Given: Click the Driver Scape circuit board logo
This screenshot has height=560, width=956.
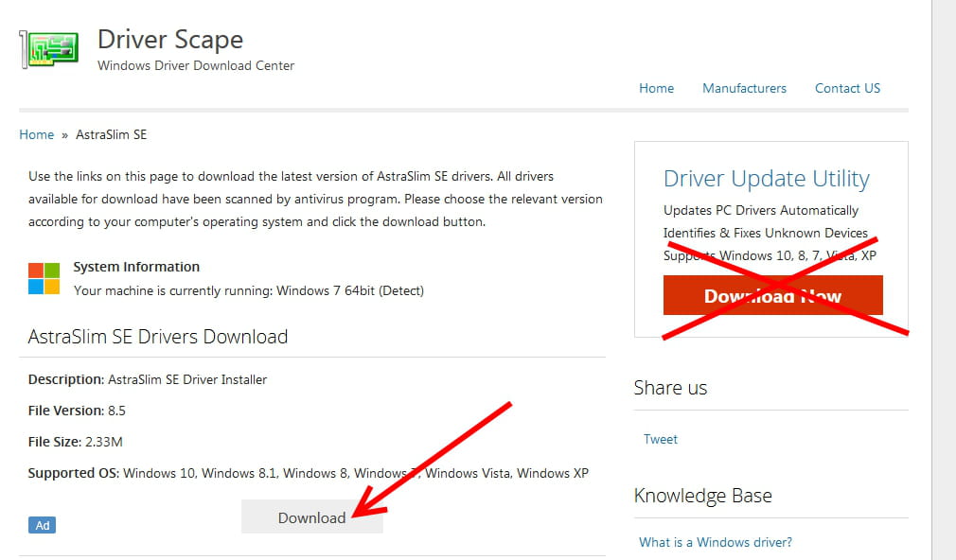Looking at the screenshot, I should click(x=49, y=49).
